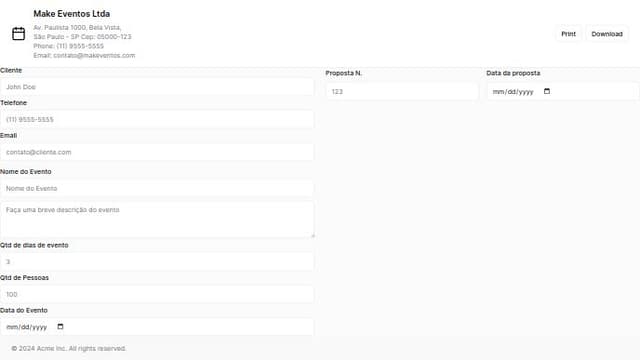Click the Nome do Evento label
Image resolution: width=640 pixels, height=360 pixels.
[x=26, y=172]
